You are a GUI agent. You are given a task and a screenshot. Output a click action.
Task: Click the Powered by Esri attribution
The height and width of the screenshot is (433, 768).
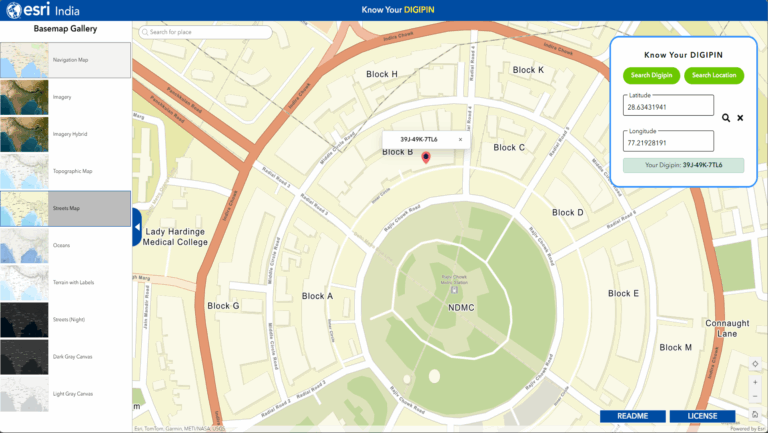coord(748,429)
